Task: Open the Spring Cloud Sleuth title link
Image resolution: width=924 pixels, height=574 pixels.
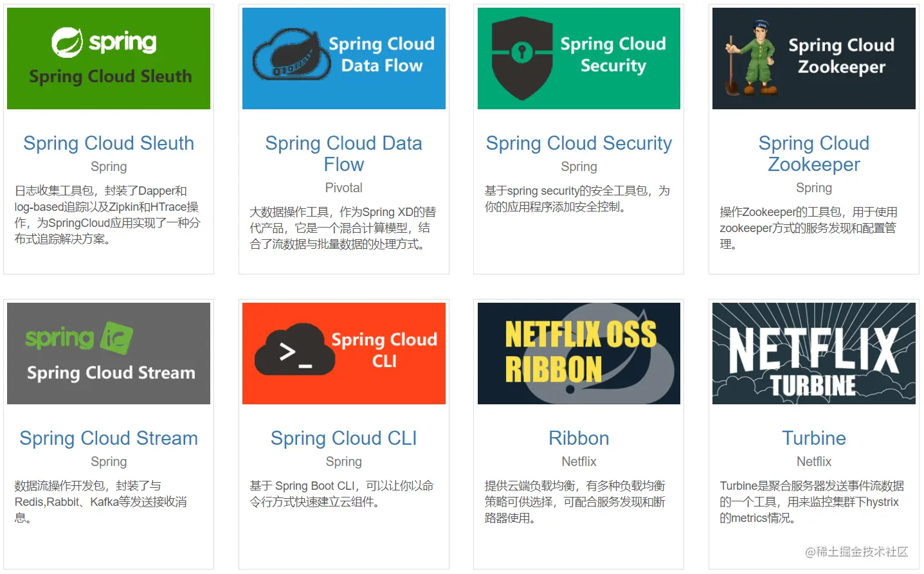Action: 109,143
